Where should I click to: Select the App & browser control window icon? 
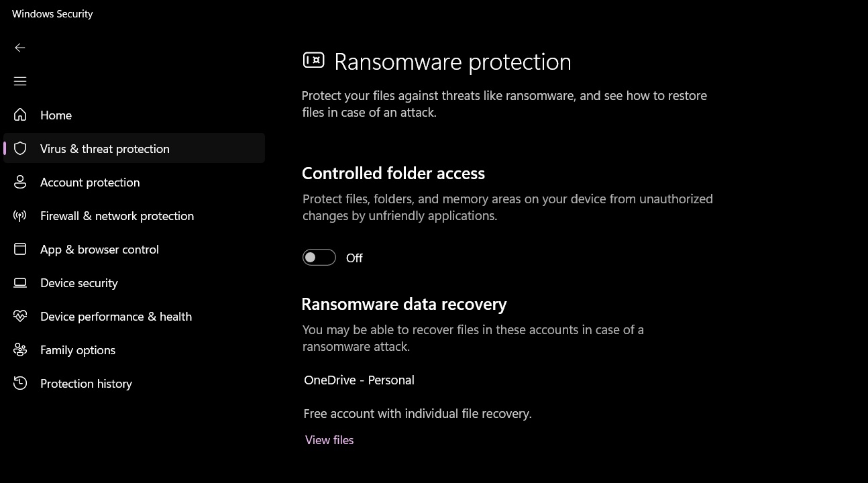click(20, 249)
